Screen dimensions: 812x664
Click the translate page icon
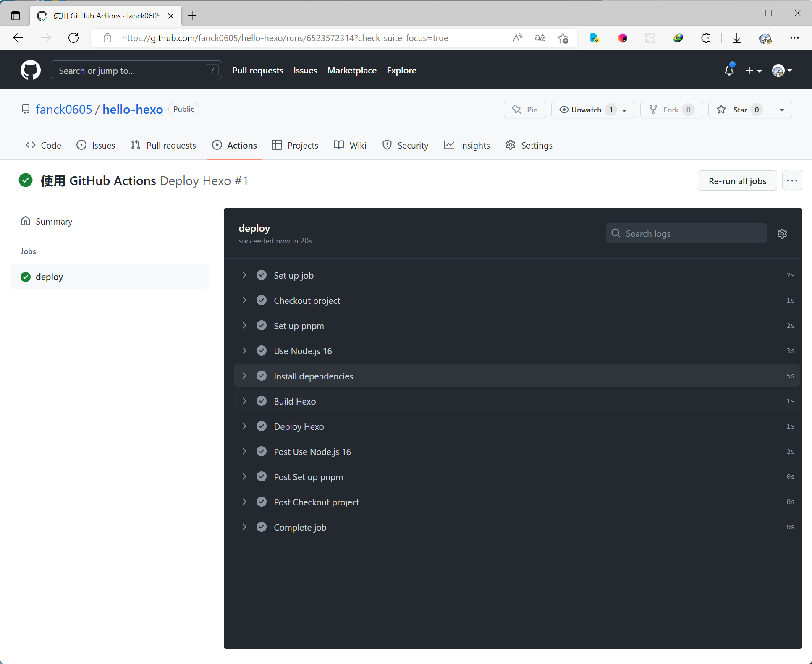tap(540, 38)
